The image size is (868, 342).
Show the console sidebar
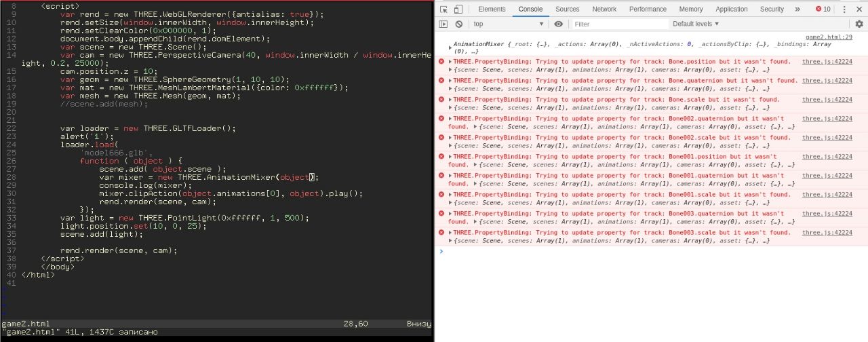coord(443,24)
